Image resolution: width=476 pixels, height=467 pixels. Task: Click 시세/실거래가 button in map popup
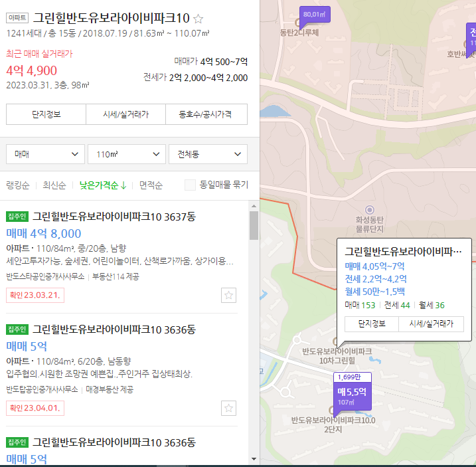tap(431, 324)
